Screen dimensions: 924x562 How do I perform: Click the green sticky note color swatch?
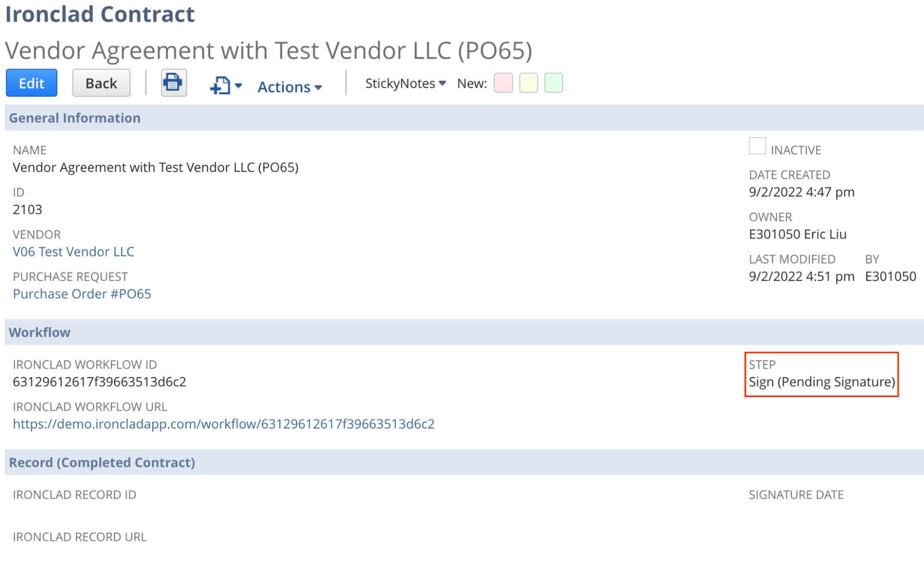click(x=553, y=83)
